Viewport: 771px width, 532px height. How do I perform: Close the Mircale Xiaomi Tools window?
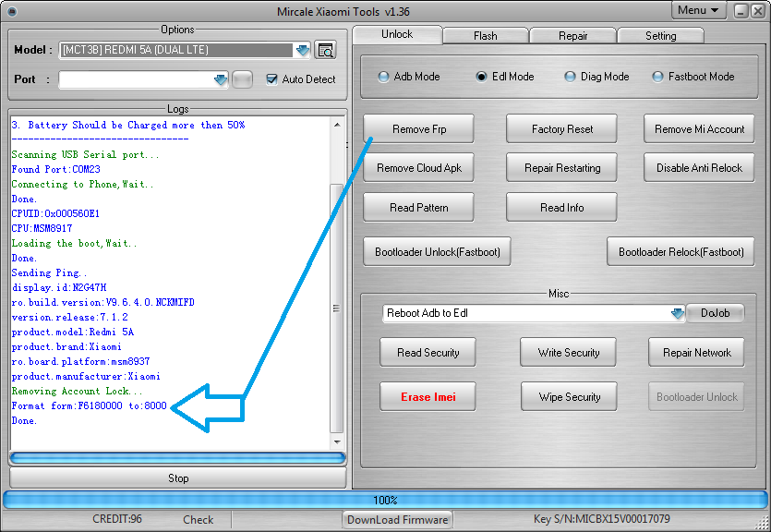(758, 11)
